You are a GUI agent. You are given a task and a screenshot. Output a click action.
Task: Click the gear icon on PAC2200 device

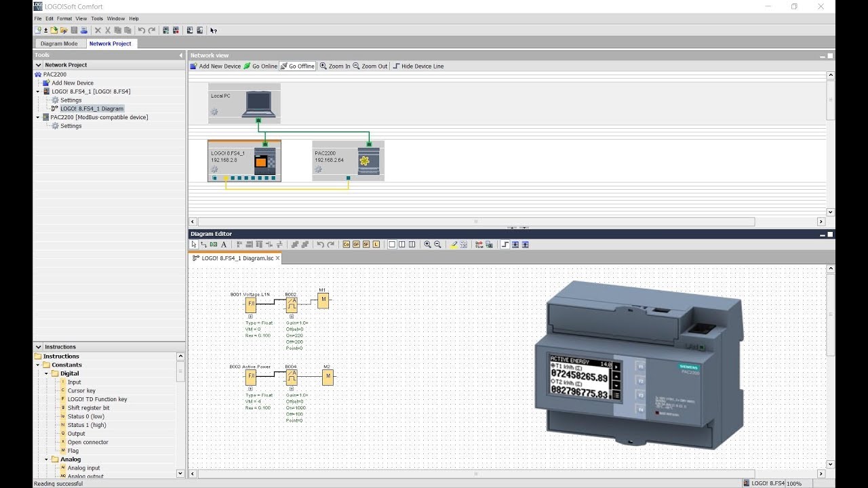click(x=319, y=169)
